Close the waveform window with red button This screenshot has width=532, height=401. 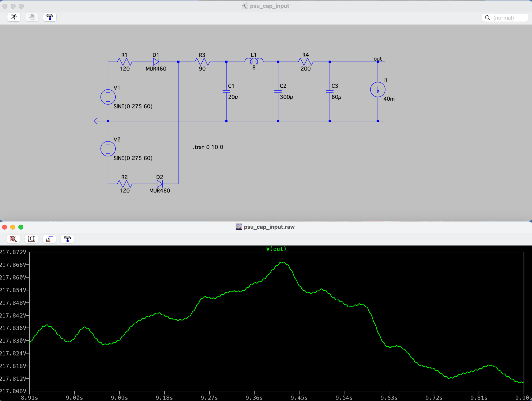tap(4, 227)
